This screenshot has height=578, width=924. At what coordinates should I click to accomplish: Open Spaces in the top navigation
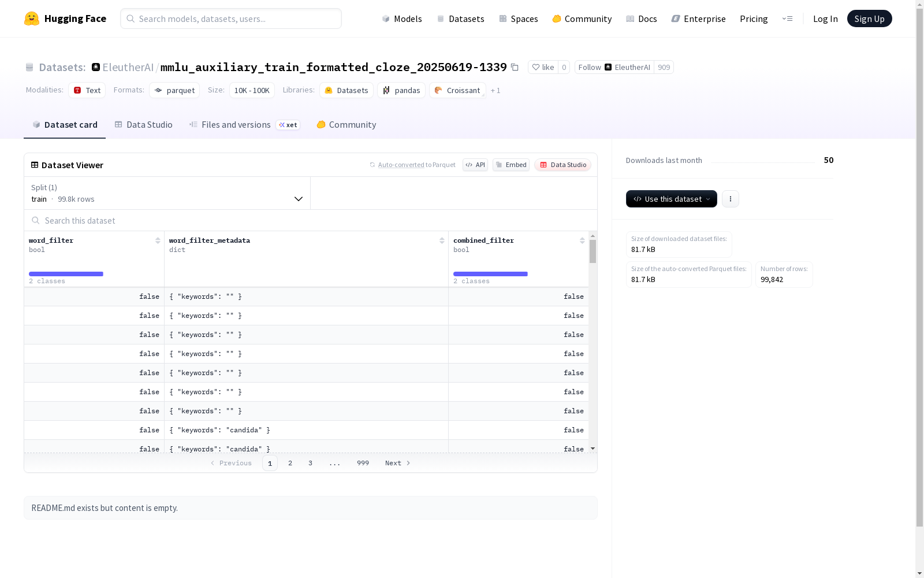pos(519,18)
